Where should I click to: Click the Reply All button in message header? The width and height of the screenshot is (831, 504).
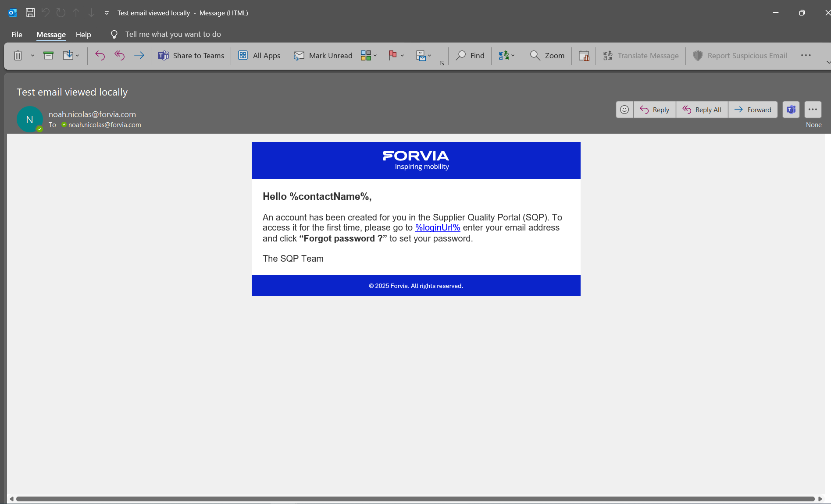point(702,110)
